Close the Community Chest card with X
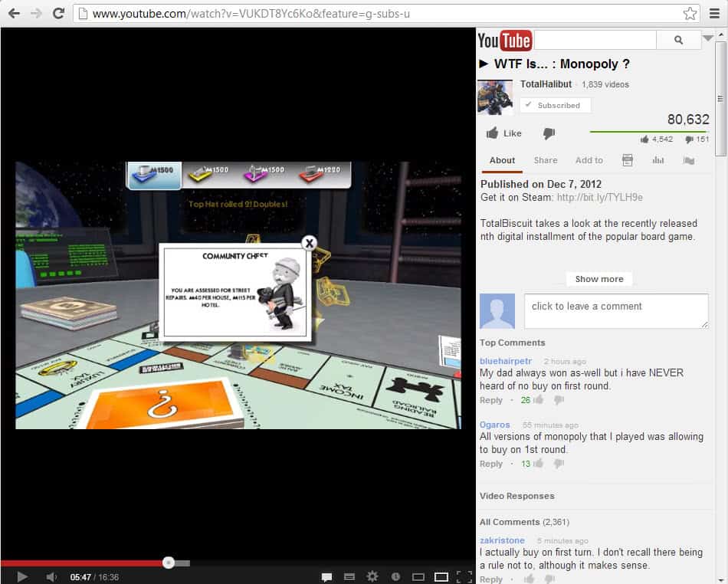The height and width of the screenshot is (584, 728). point(310,243)
